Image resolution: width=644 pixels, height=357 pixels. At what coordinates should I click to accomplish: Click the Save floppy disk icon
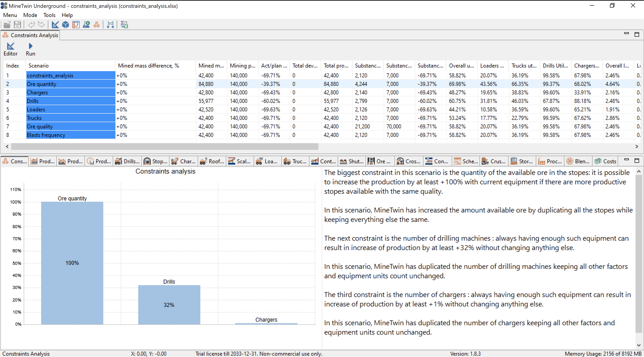(x=17, y=25)
